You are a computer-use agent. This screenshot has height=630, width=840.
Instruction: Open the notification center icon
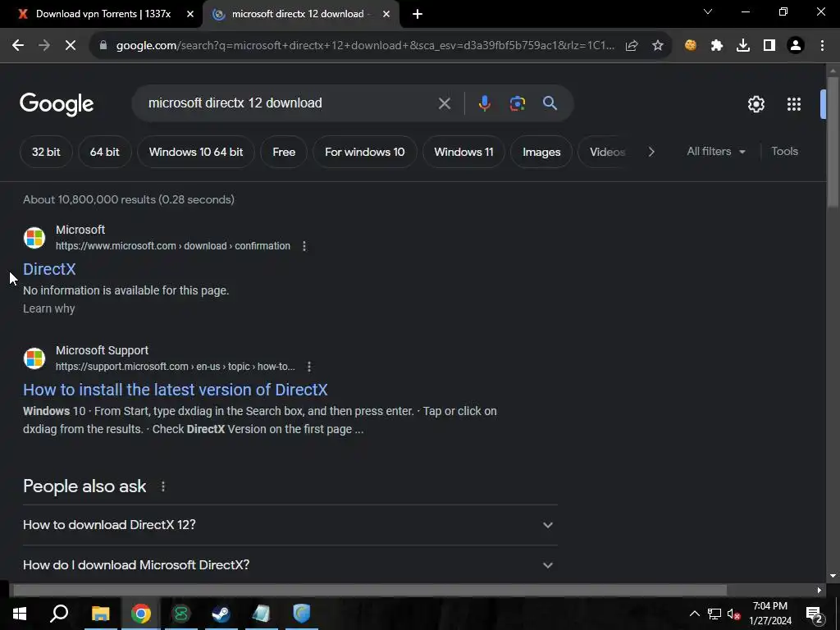tap(814, 614)
